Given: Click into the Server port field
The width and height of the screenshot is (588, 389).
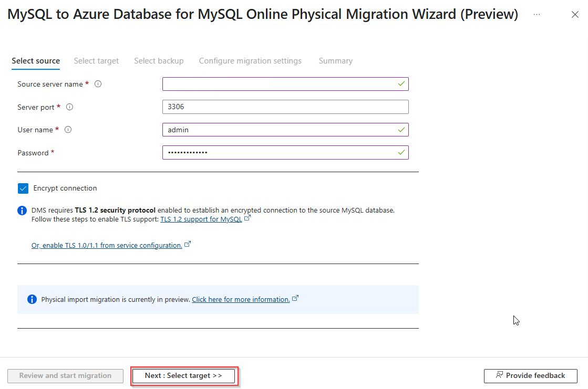Looking at the screenshot, I should pyautogui.click(x=285, y=107).
